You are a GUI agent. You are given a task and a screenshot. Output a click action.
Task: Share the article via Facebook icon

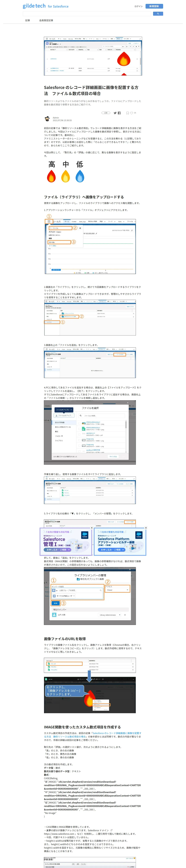point(119,113)
